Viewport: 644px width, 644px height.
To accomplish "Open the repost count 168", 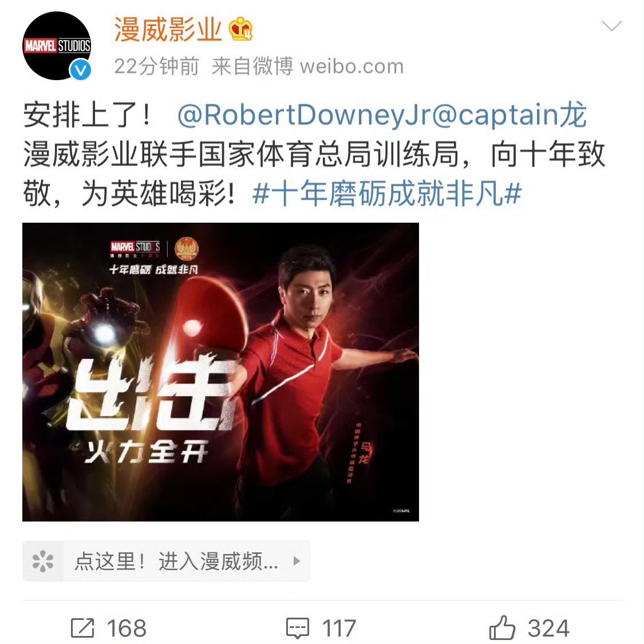I will click(127, 628).
